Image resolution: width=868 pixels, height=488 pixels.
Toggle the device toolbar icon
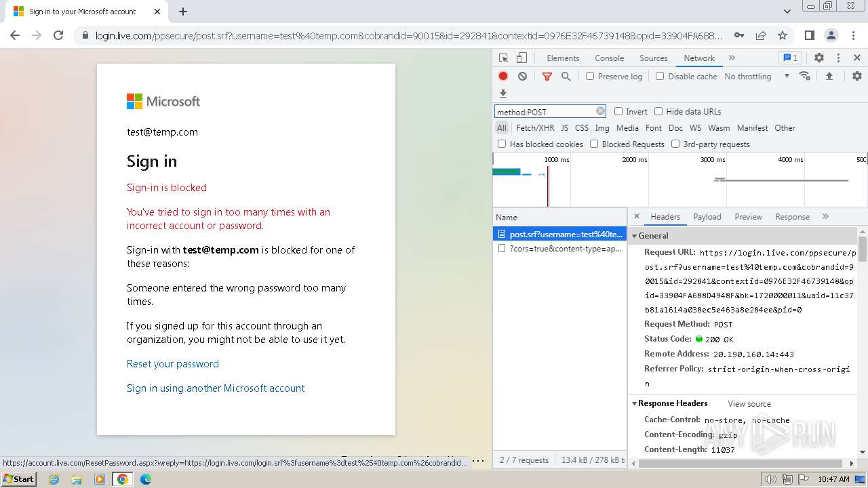tap(521, 58)
